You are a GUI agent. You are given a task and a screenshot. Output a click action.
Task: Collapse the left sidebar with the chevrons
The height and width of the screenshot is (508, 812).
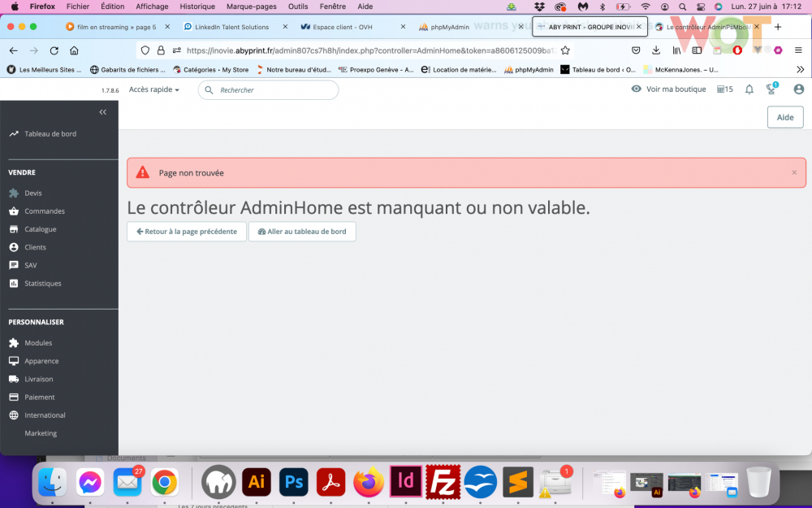point(102,112)
